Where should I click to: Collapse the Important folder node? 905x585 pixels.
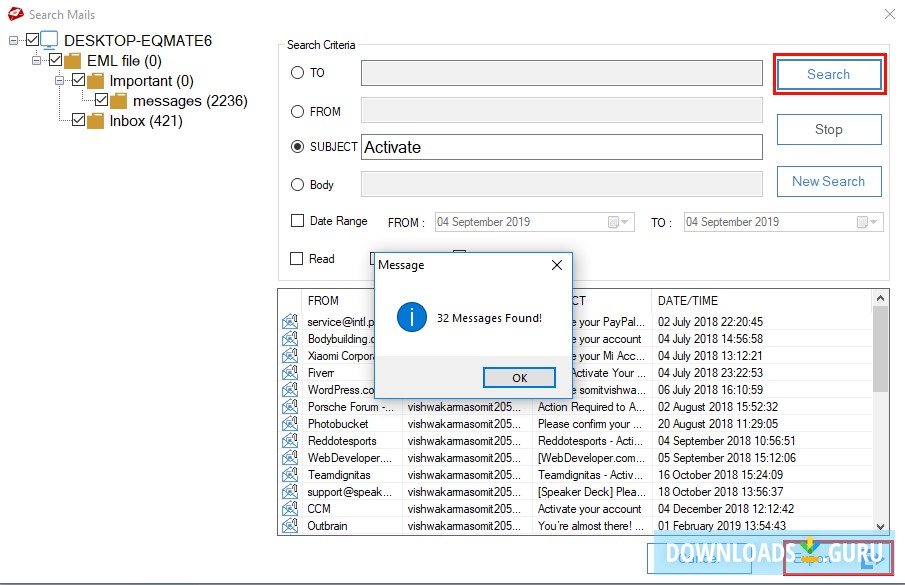[x=60, y=81]
